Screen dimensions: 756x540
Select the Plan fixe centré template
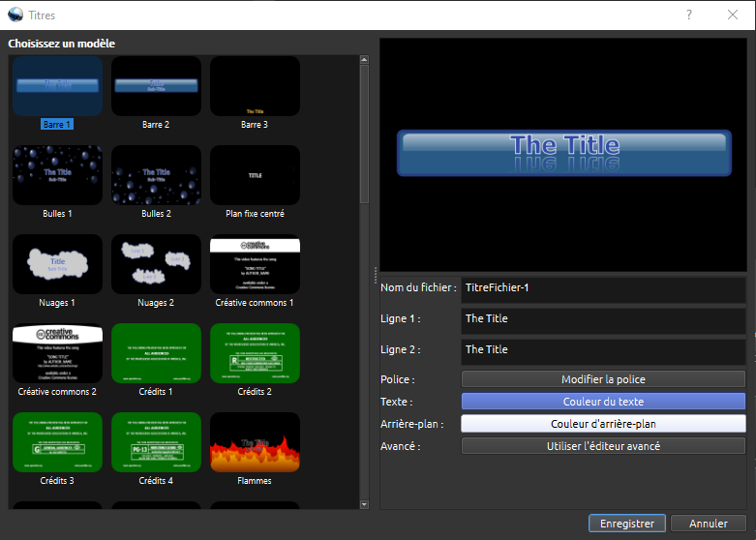click(x=255, y=174)
